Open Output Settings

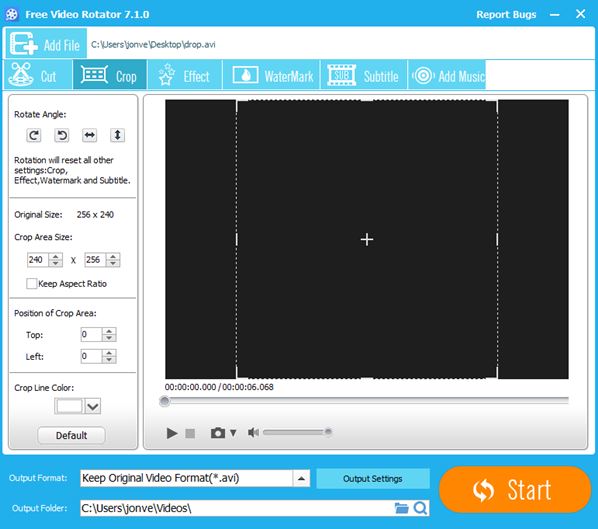[373, 479]
